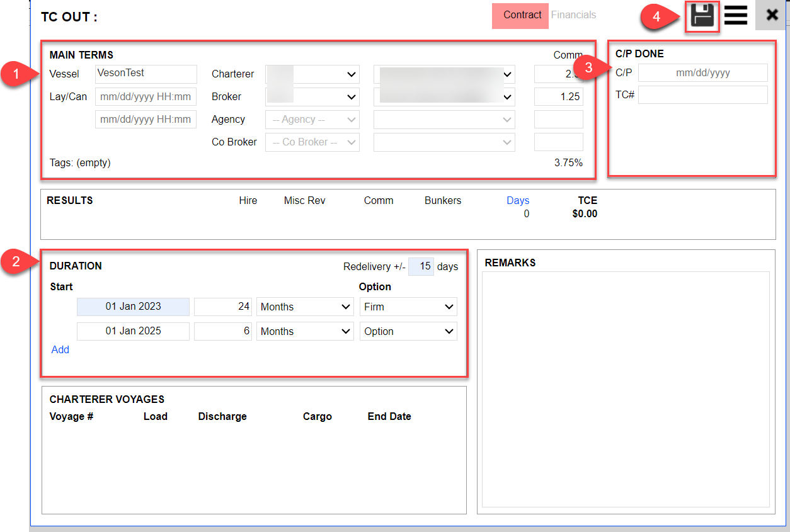790x532 pixels.
Task: Click the Vessel name field
Action: (x=146, y=74)
